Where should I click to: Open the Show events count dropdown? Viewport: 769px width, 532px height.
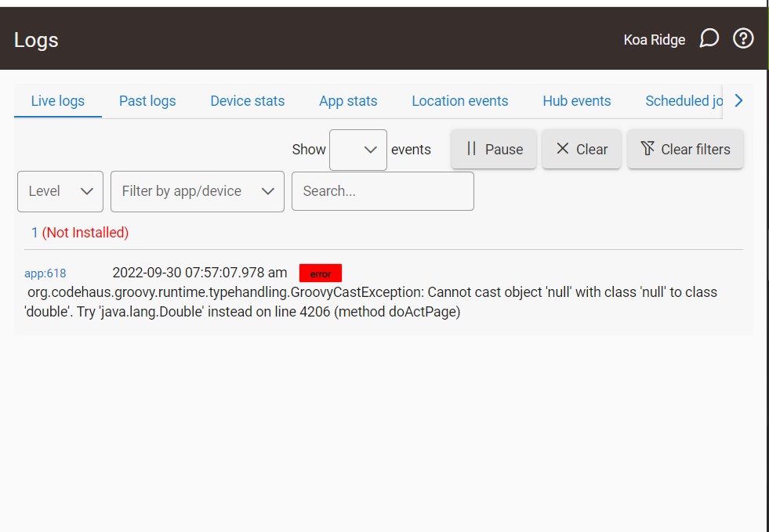click(358, 150)
